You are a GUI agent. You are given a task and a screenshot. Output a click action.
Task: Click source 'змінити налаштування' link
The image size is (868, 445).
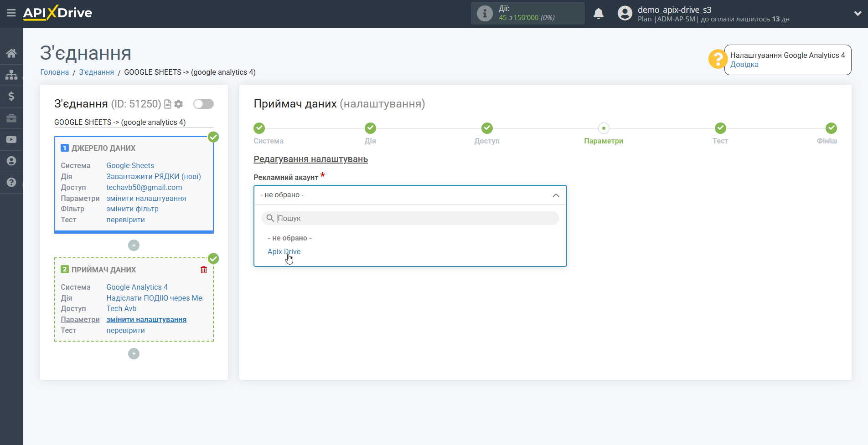tap(146, 199)
